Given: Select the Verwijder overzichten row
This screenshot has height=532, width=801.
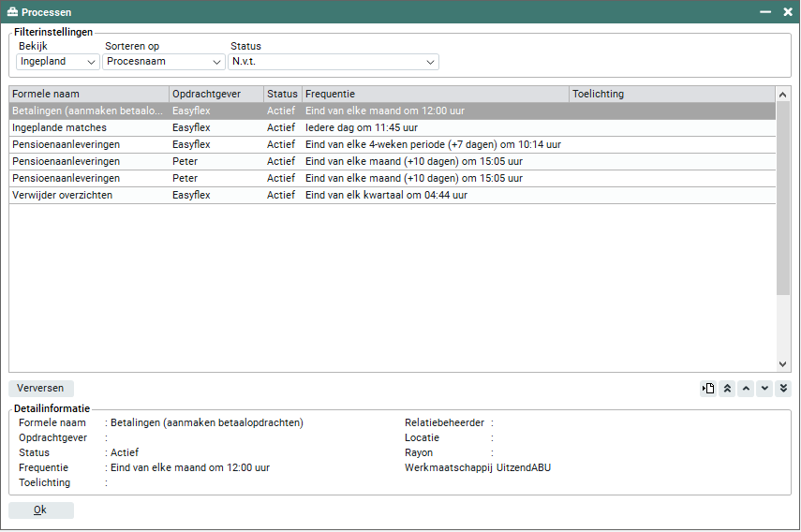Looking at the screenshot, I should pyautogui.click(x=89, y=195).
